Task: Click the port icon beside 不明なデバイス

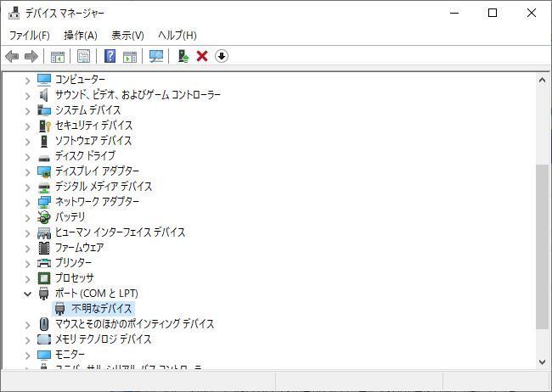Action: [x=59, y=309]
